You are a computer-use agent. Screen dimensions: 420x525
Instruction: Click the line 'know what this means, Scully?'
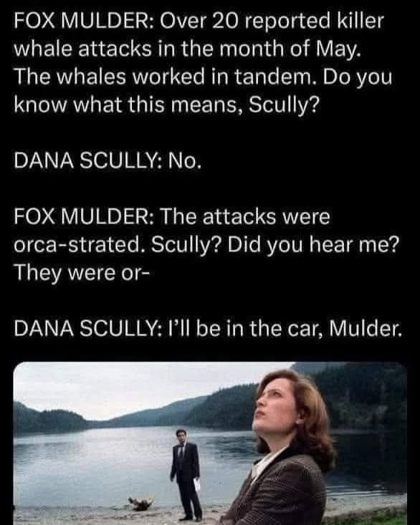coord(166,105)
